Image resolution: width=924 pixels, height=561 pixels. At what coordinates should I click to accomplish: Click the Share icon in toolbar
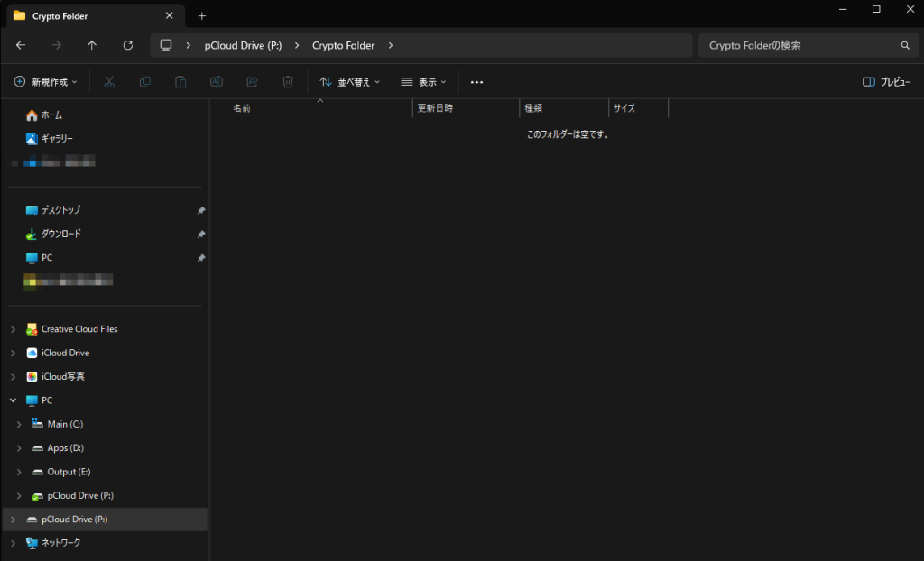[253, 82]
